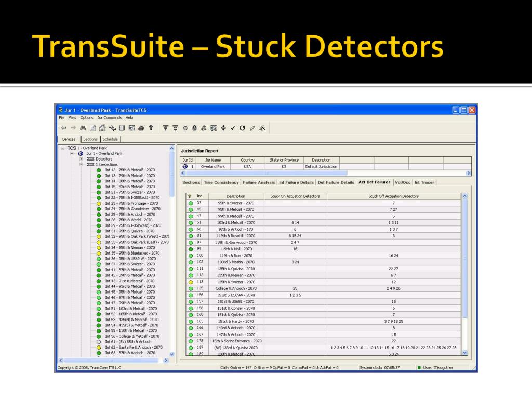Screen dimensions: 532x399
Task: Collapse the TCS 1 - Overland Park node
Action: pos(62,148)
